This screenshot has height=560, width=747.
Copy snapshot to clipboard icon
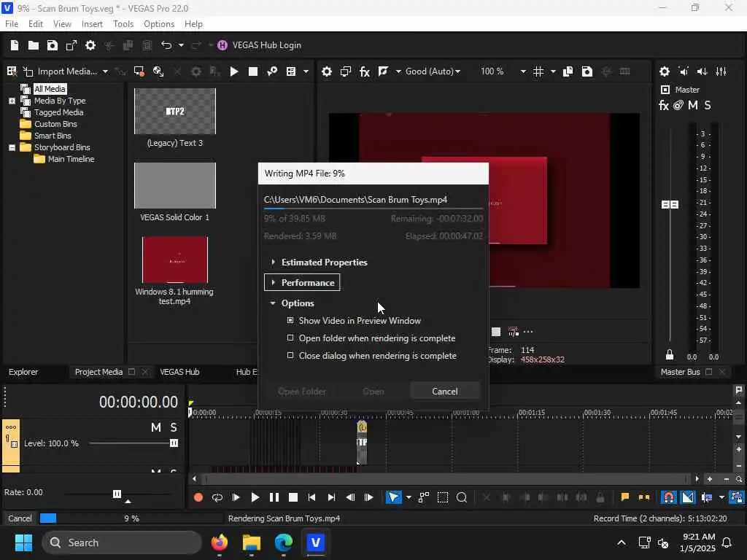pos(568,71)
